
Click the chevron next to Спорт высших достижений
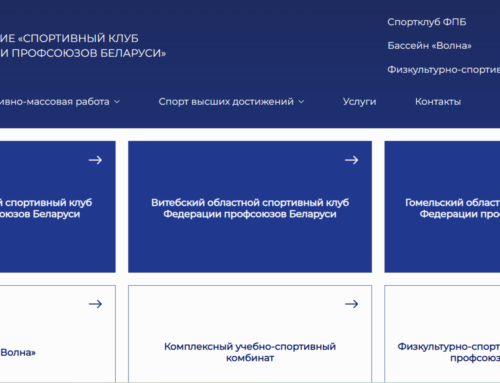[x=301, y=102]
